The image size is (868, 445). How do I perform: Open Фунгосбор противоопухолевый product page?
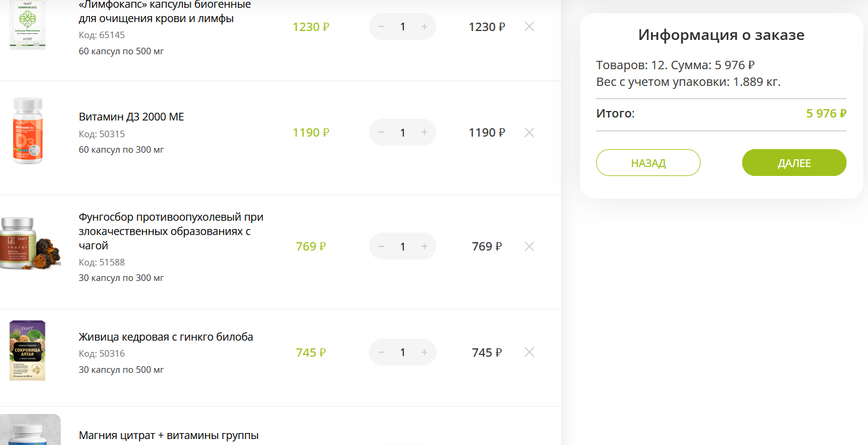click(171, 231)
